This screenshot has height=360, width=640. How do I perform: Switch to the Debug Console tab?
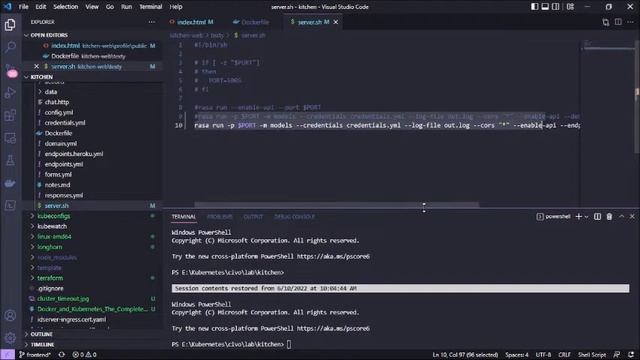294,217
